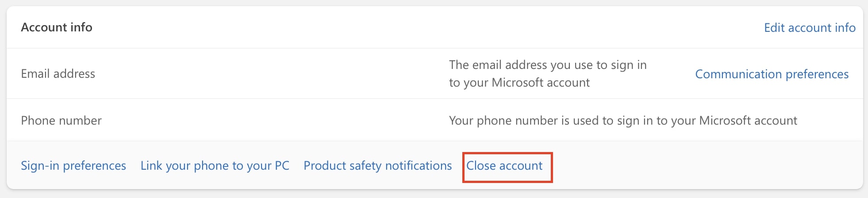Click the Account info heading
Image resolution: width=868 pixels, height=198 pixels.
pyautogui.click(x=57, y=27)
